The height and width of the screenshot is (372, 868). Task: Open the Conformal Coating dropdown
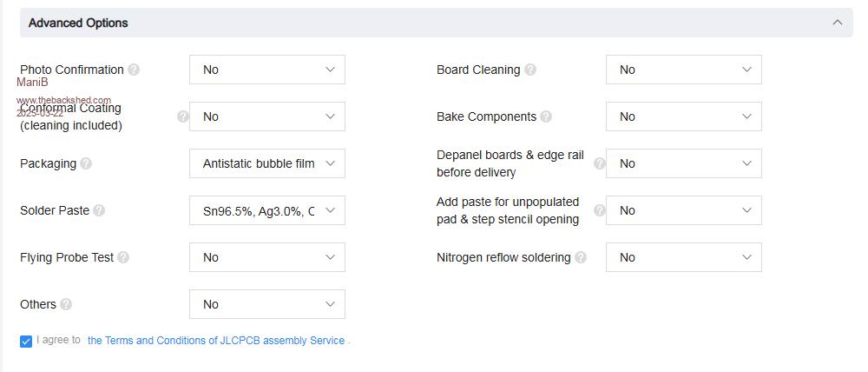pyautogui.click(x=266, y=116)
